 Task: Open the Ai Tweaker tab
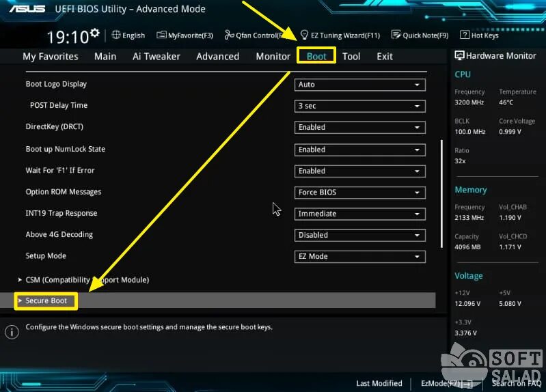[x=156, y=57]
